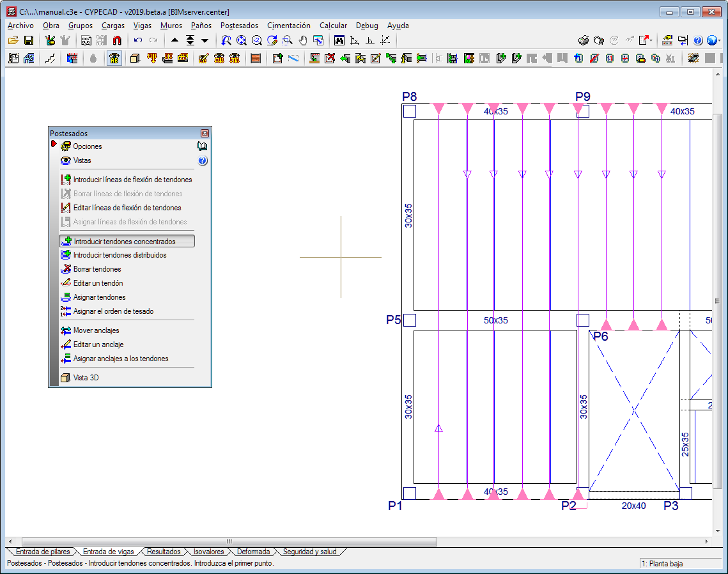Open the Vigas menu
Screen dimensions: 728x574
(143, 26)
